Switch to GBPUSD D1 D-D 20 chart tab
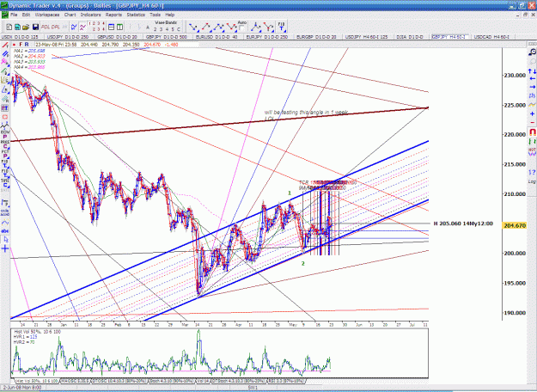Image resolution: width=537 pixels, height=392 pixels. [x=117, y=37]
